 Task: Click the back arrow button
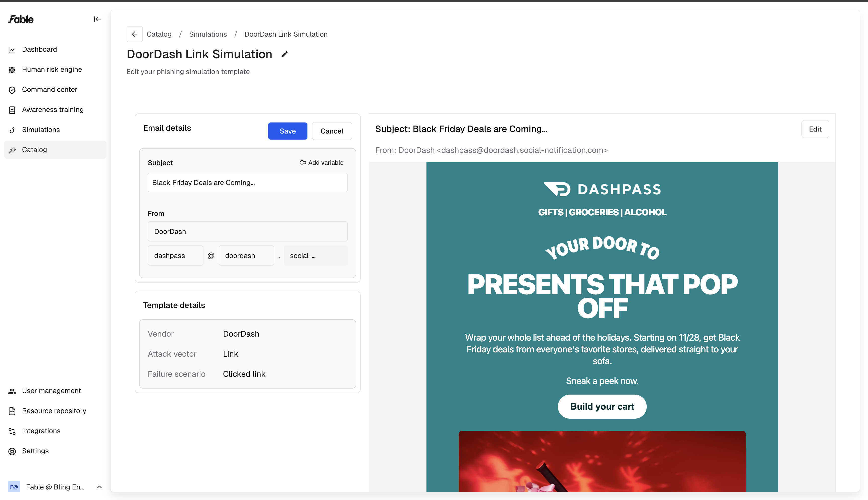pos(135,34)
